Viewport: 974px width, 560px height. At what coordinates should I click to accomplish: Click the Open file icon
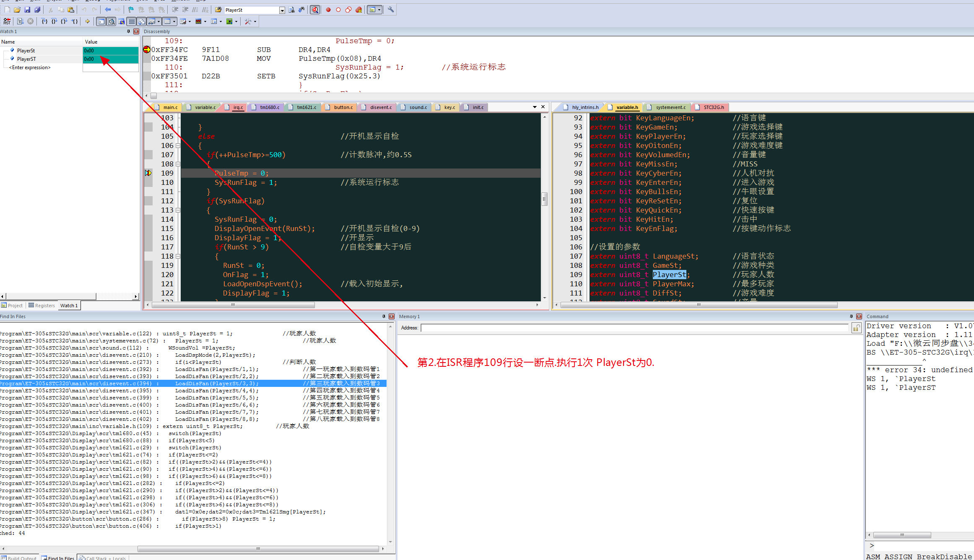17,10
